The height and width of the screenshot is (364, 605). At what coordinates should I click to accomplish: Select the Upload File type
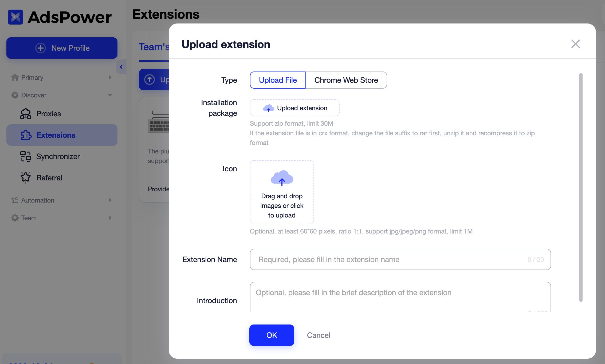tap(278, 80)
